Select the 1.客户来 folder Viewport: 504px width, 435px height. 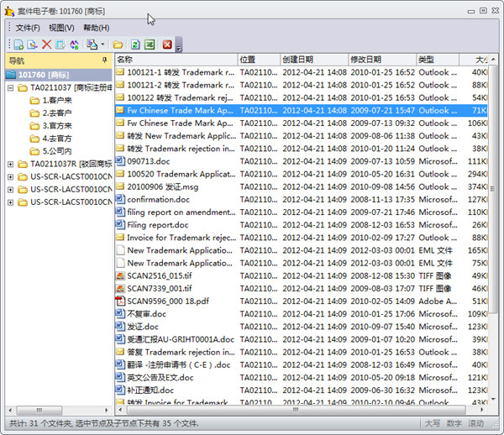coord(57,101)
